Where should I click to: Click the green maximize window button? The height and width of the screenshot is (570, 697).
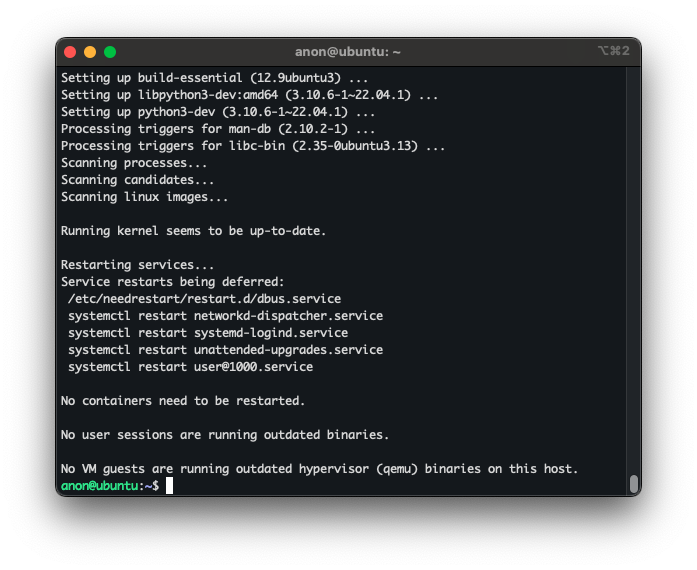tap(110, 51)
